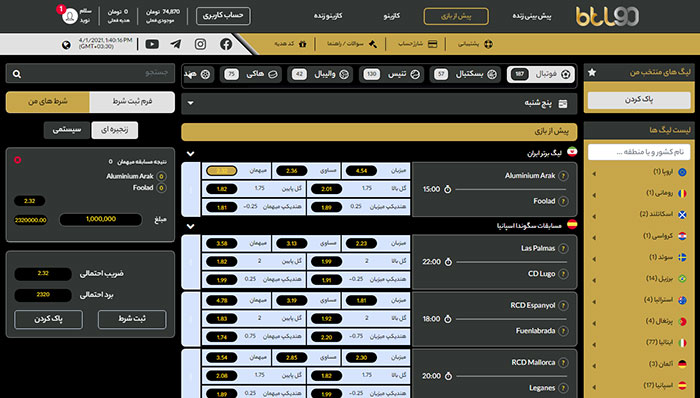Viewport: 700px width, 398px height.
Task: Select the football sport tab with 187
Action: pyautogui.click(x=541, y=75)
